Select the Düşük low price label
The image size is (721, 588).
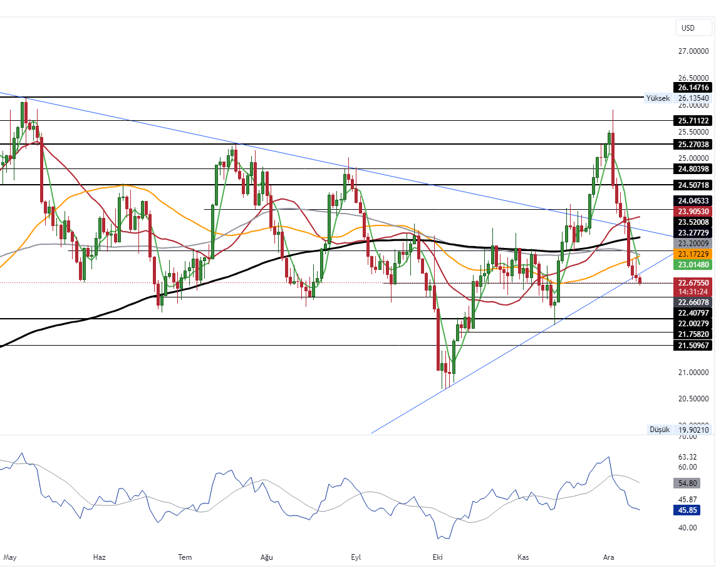[x=660, y=430]
